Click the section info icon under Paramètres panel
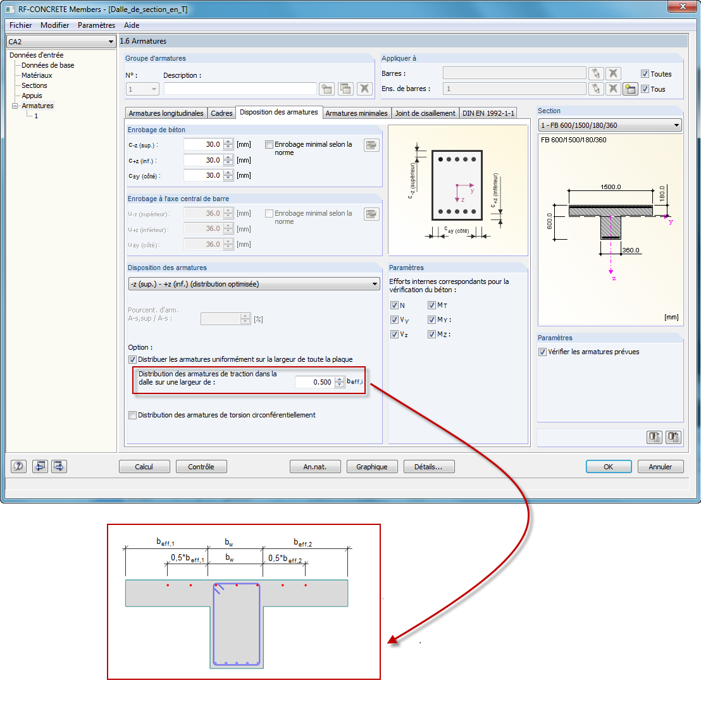 655,437
